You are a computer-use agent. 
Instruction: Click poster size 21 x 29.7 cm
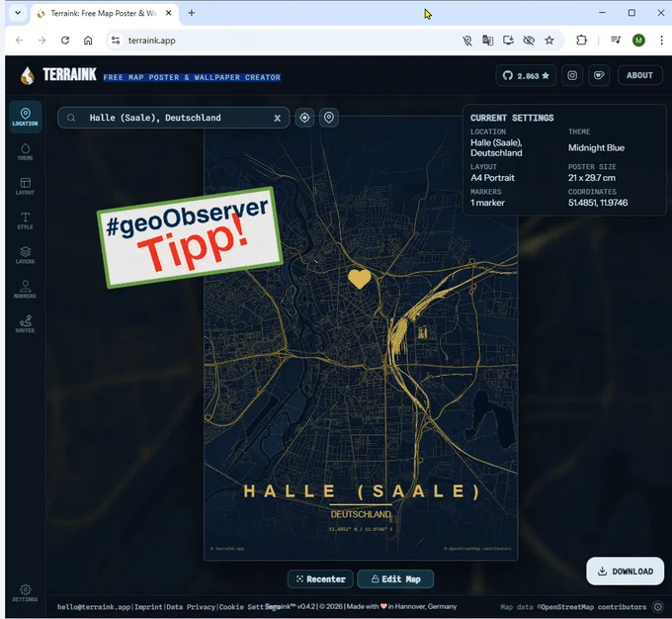click(x=592, y=178)
